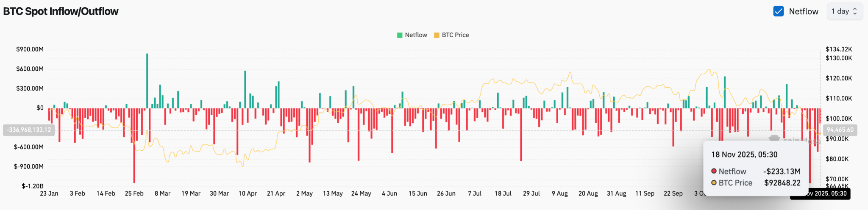Toggle Netflow series via legend label
This screenshot has width=868, height=210.
(x=416, y=35)
